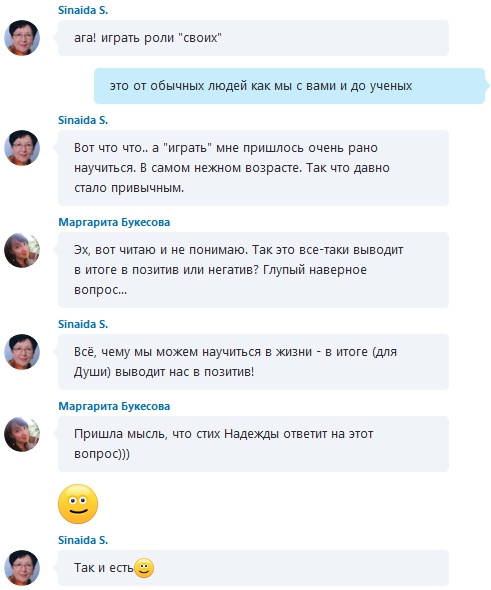Click Маргарита's avatar beside 'Эх, вот читаю' message
The height and width of the screenshot is (590, 491).
(22, 250)
